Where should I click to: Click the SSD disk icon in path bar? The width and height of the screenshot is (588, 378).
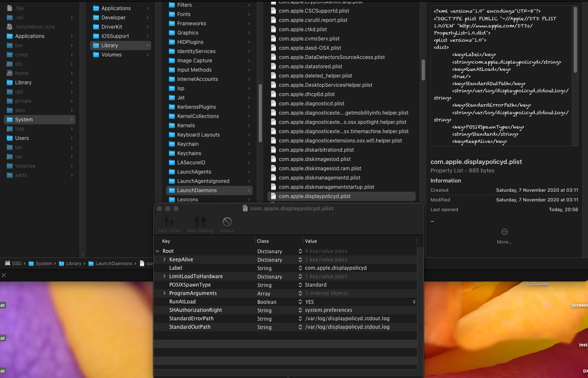point(8,263)
